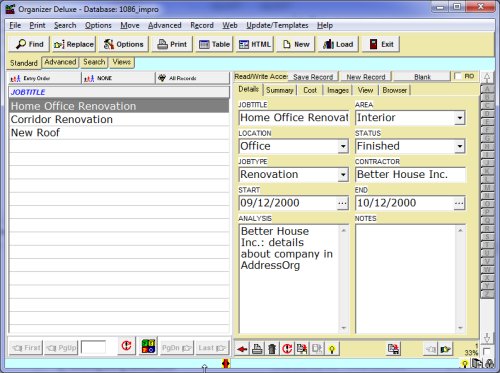Click the colored grid icon under the list

click(x=148, y=346)
